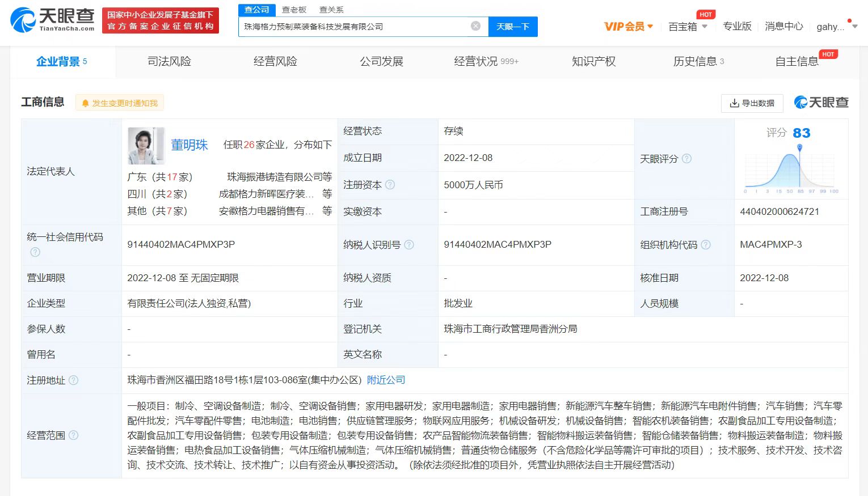Click help icon under 统一社会信用代码
The height and width of the screenshot is (496, 868).
(35, 252)
